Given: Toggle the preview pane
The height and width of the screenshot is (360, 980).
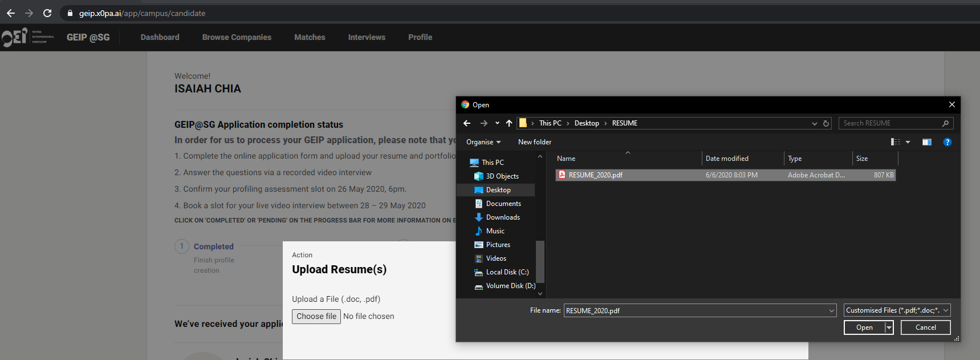Looking at the screenshot, I should pos(927,142).
